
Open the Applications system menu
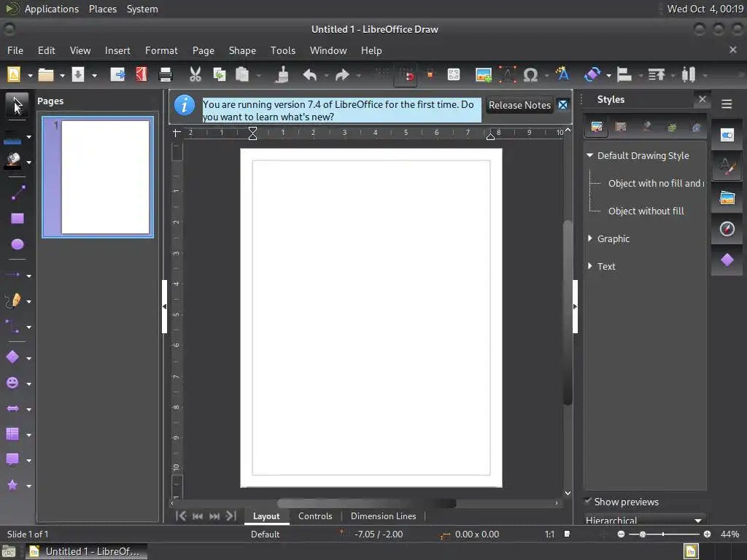click(52, 9)
